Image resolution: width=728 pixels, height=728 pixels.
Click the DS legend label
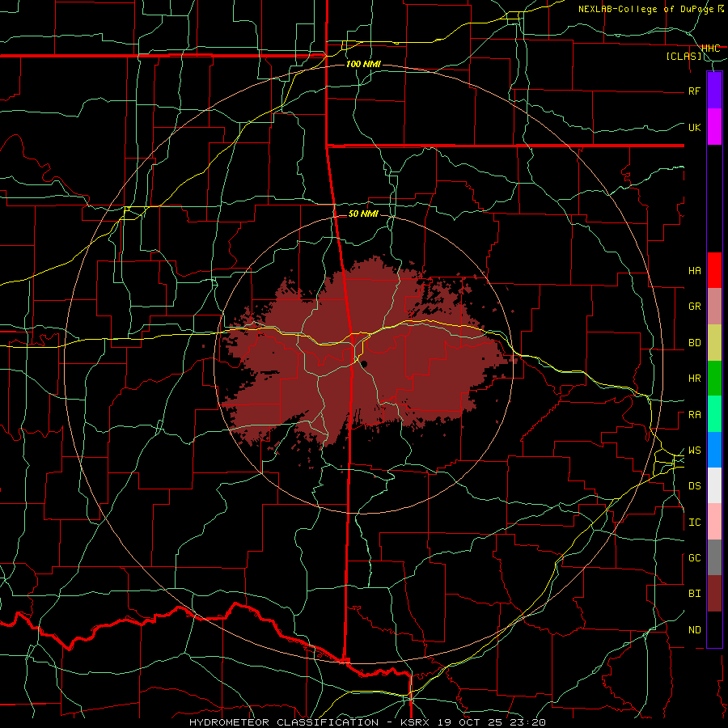pos(694,486)
